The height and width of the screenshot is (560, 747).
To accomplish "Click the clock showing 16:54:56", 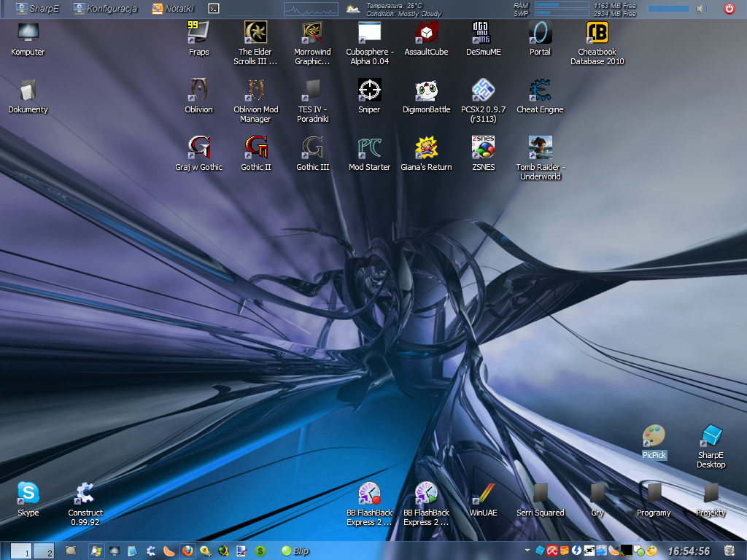I will pos(688,551).
